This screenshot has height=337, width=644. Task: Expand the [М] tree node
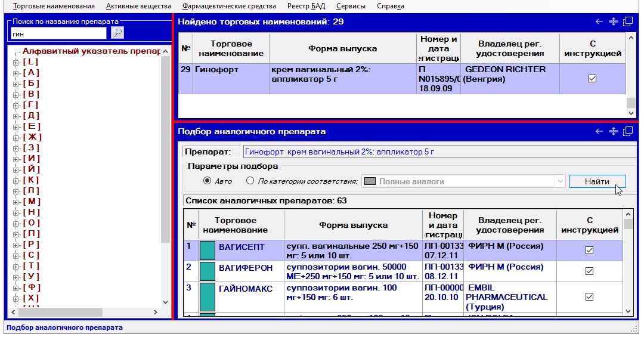pyautogui.click(x=16, y=202)
